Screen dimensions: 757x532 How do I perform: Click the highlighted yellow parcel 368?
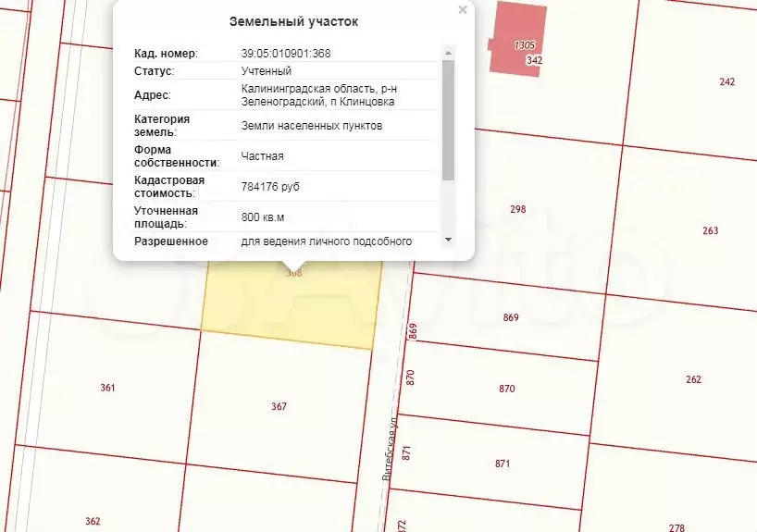pyautogui.click(x=292, y=304)
